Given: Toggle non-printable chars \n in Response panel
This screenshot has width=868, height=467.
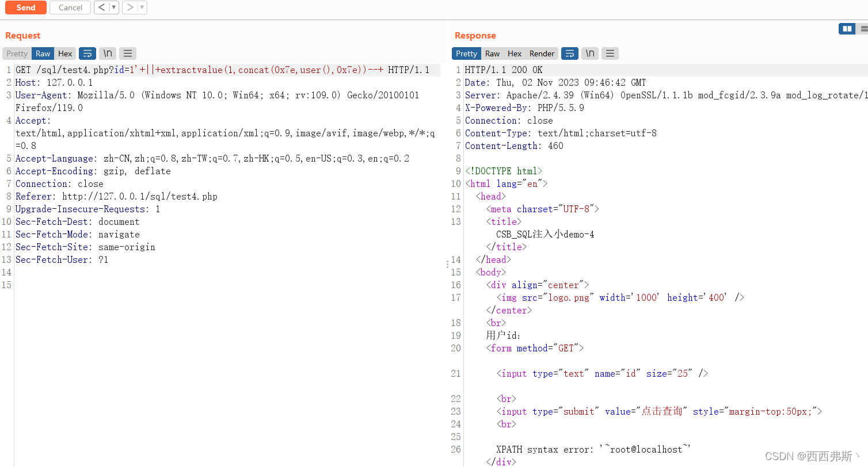Looking at the screenshot, I should coord(590,53).
